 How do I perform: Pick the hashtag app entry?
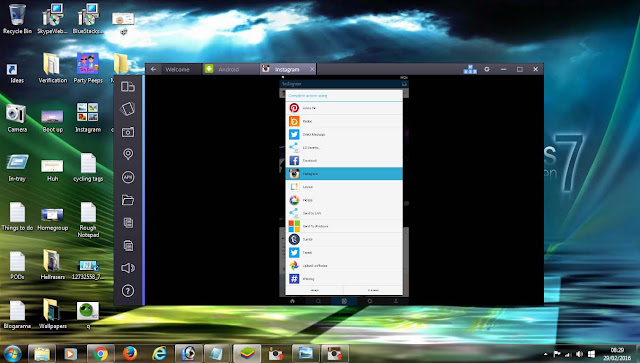[x=344, y=278]
